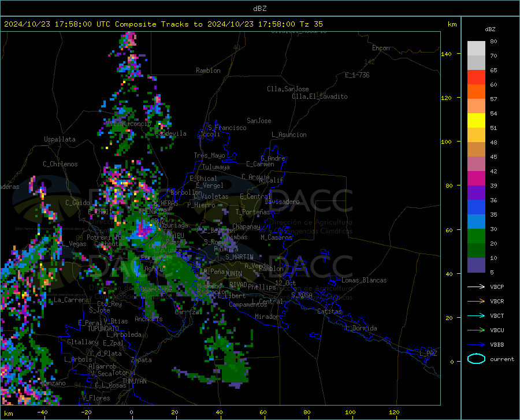Click the green VBCU arrow in the legend
Image resolution: width=520 pixels, height=420 pixels.
pos(476,330)
